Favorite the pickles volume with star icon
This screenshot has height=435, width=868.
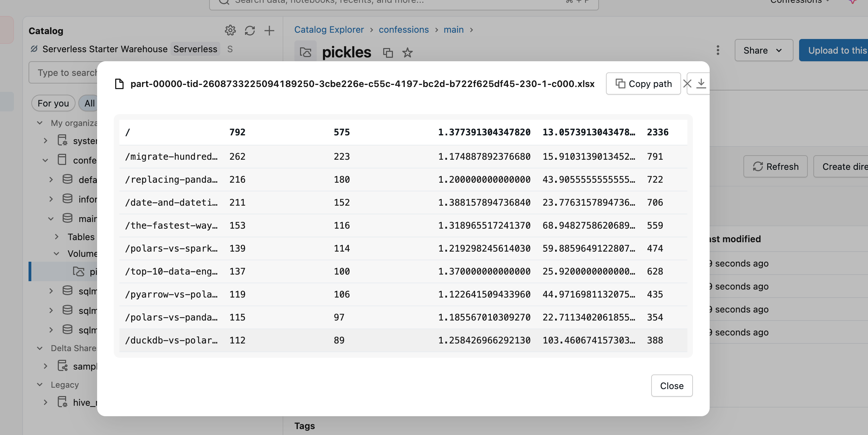407,53
